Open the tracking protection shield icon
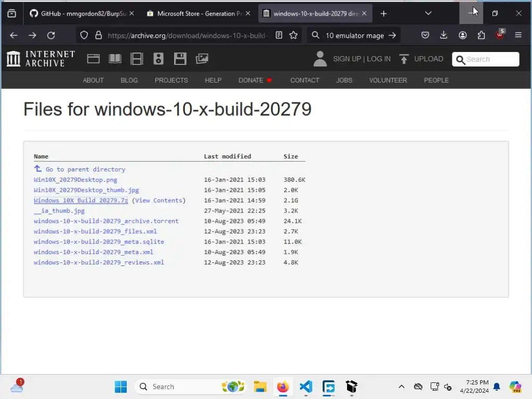Screen dimensions: 532x399 click(84, 35)
